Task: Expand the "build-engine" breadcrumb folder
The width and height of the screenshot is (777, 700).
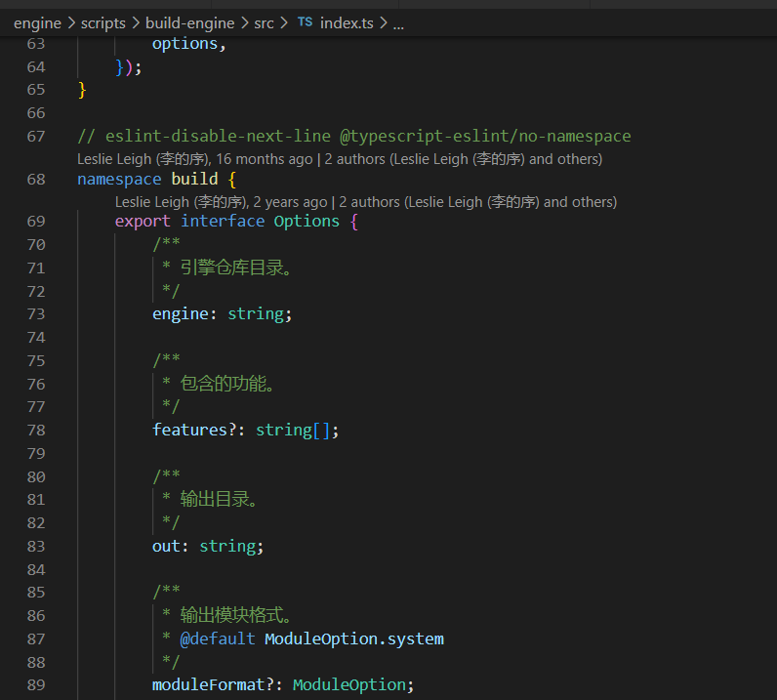Action: [189, 23]
